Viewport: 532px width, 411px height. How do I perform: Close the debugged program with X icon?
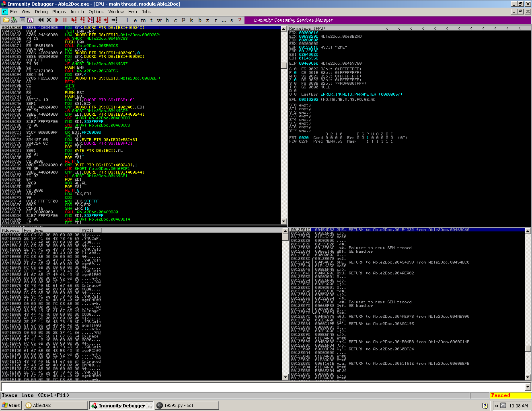pyautogui.click(x=49, y=20)
